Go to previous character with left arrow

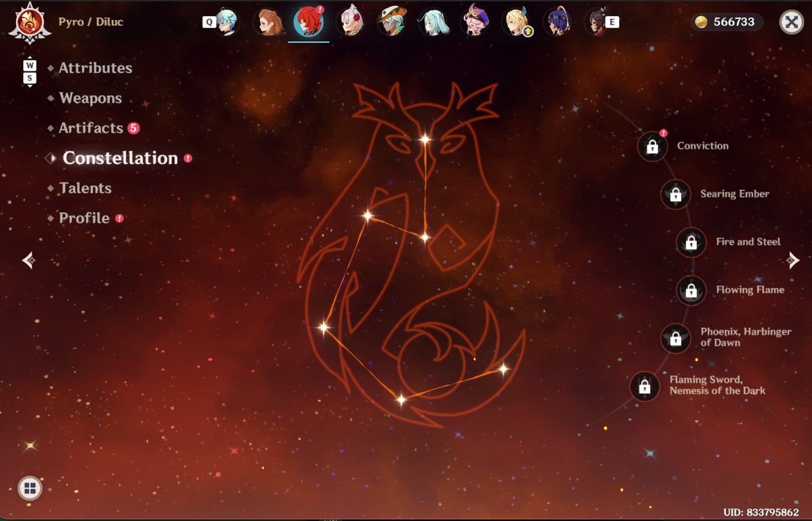coord(29,260)
